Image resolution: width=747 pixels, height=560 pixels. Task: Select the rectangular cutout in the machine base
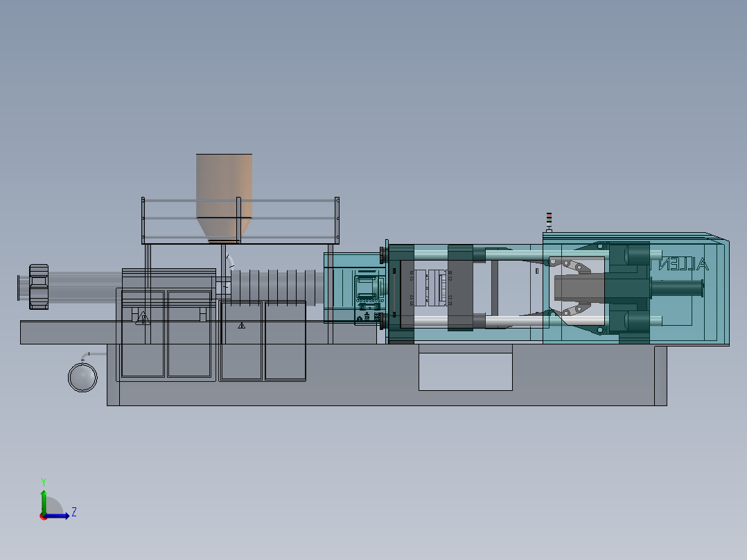coord(466,371)
